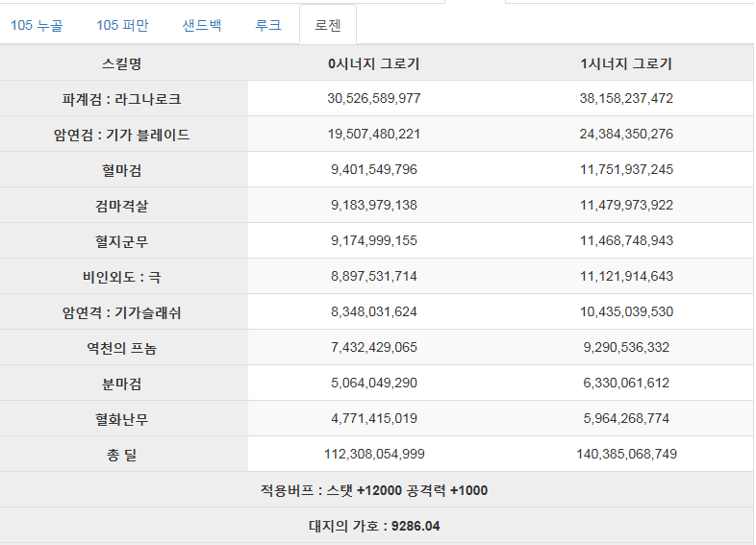Open the 105 퍼만 tab
The image size is (756, 545).
[x=122, y=25]
